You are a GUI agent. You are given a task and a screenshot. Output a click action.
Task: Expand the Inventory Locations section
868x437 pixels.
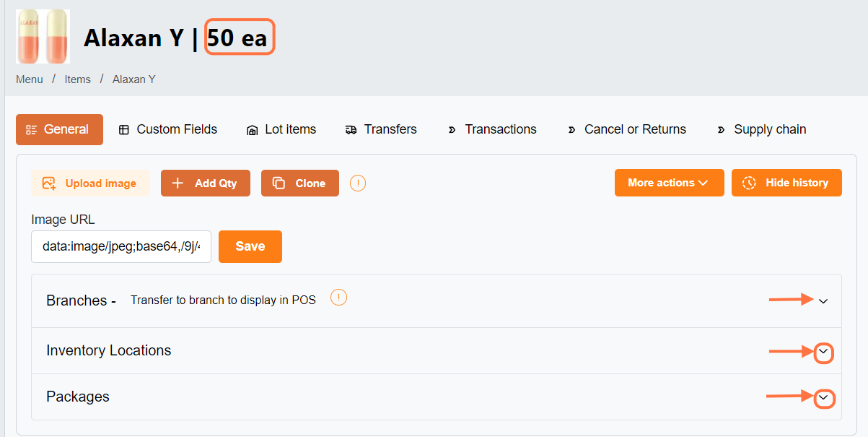[x=823, y=353]
